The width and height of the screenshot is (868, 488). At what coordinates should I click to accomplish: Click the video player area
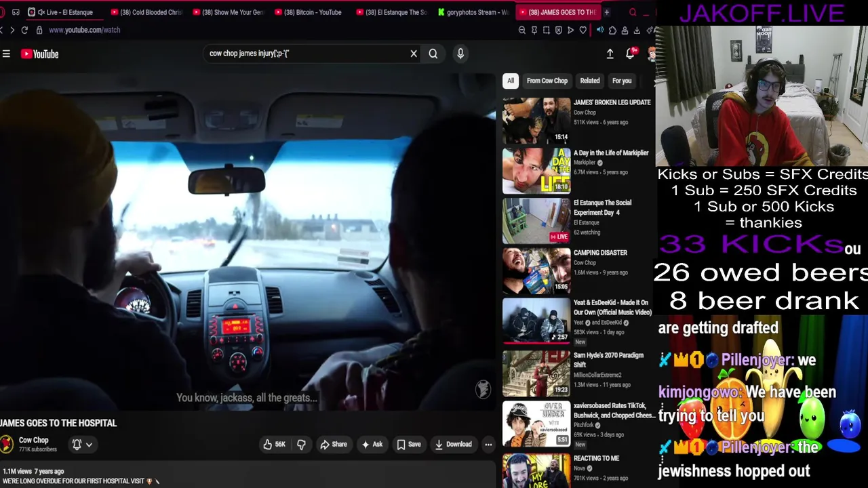point(248,241)
